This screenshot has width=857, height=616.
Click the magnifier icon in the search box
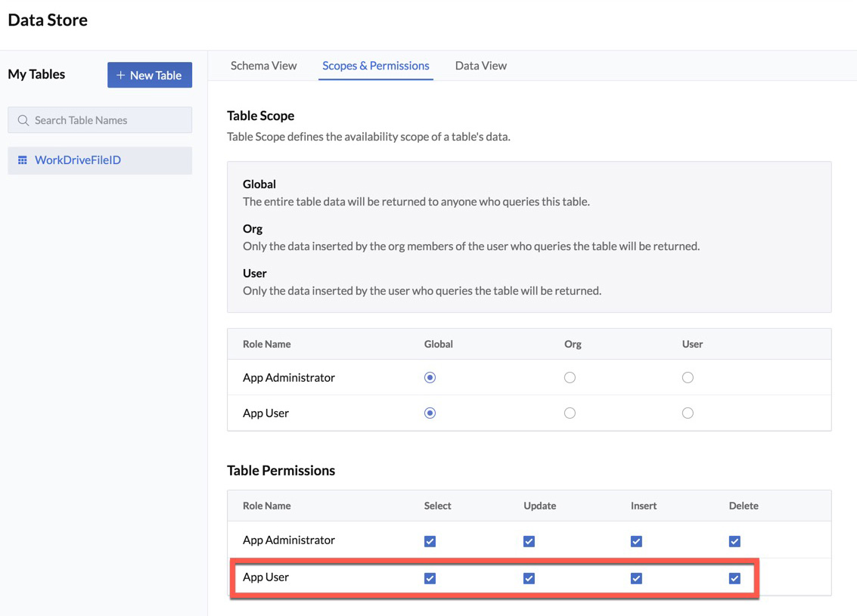[x=23, y=120]
